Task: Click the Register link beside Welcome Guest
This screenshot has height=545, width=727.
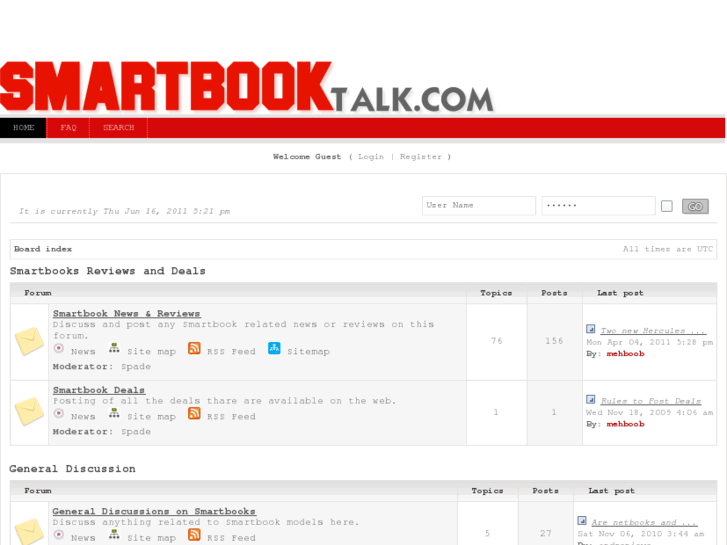Action: (x=421, y=157)
